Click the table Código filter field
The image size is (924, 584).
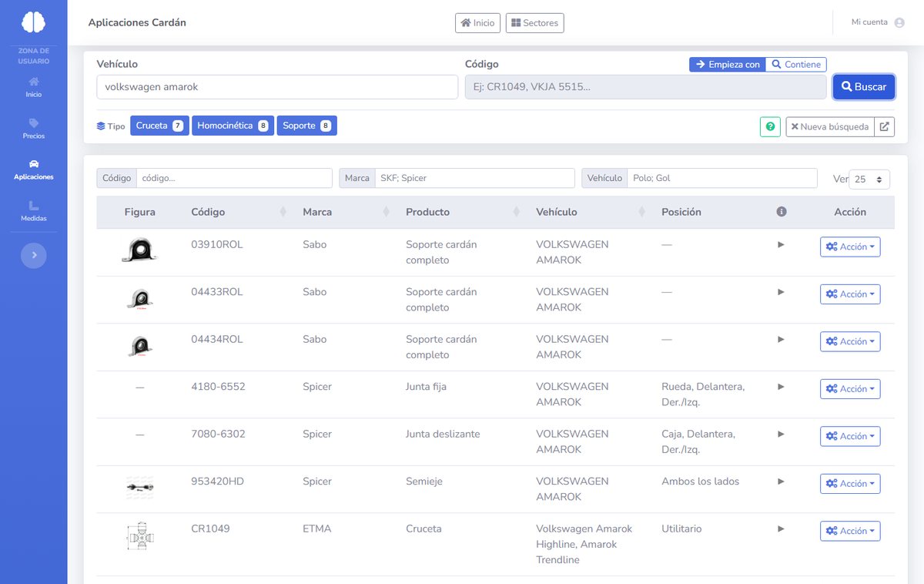[234, 178]
